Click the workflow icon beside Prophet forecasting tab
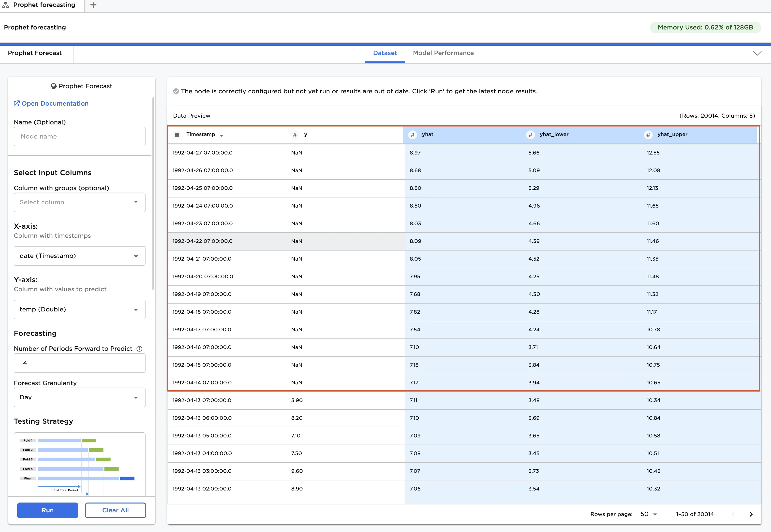The width and height of the screenshot is (771, 532). tap(6, 5)
